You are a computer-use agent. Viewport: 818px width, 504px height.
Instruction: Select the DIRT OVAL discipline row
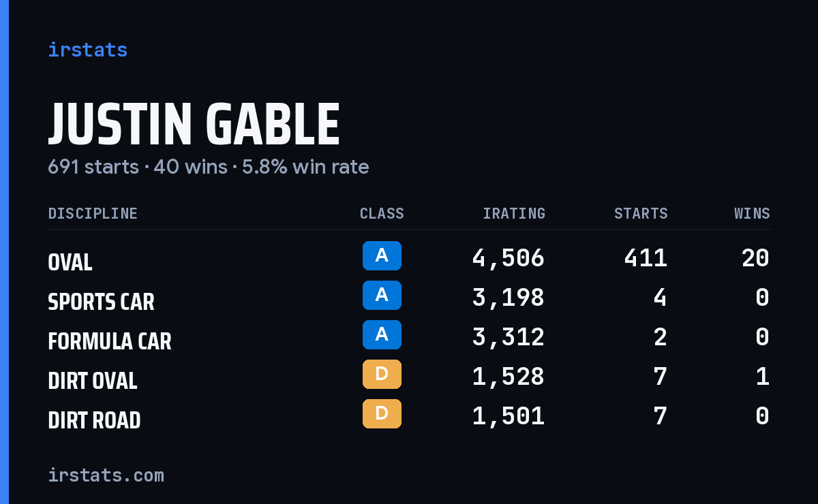[409, 377]
